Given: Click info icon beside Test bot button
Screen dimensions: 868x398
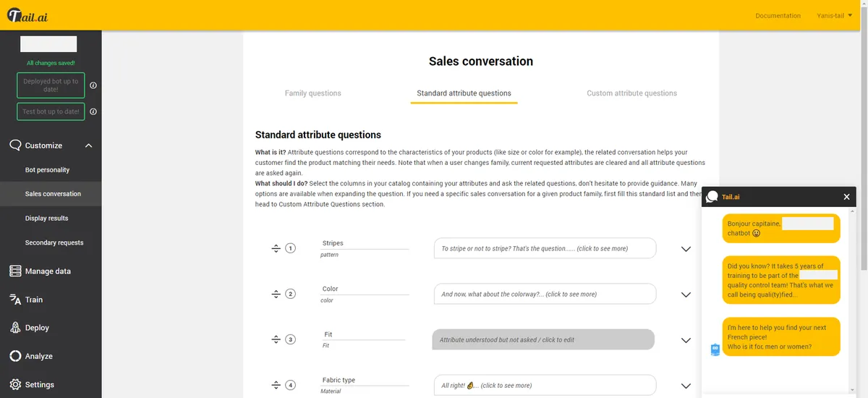Looking at the screenshot, I should pos(93,111).
